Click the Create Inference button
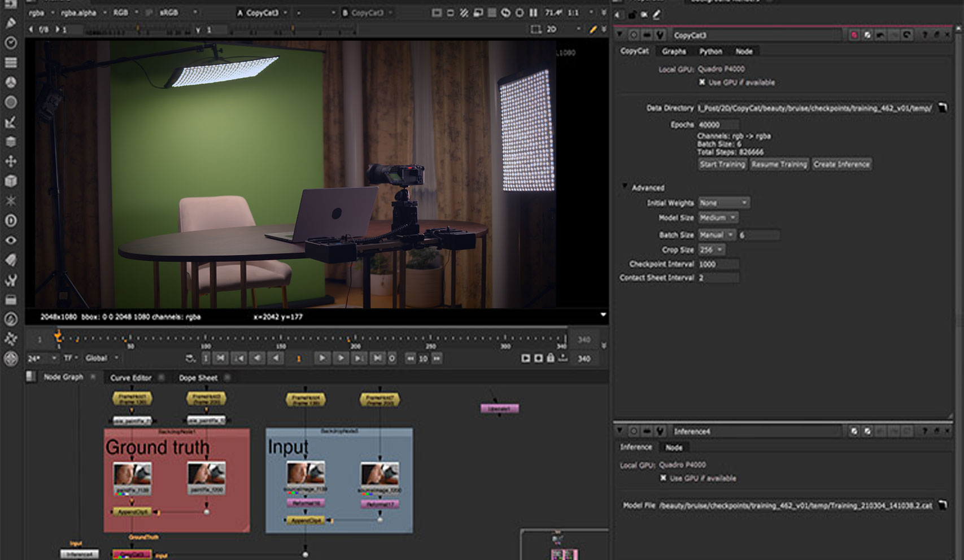The image size is (964, 560). [841, 164]
